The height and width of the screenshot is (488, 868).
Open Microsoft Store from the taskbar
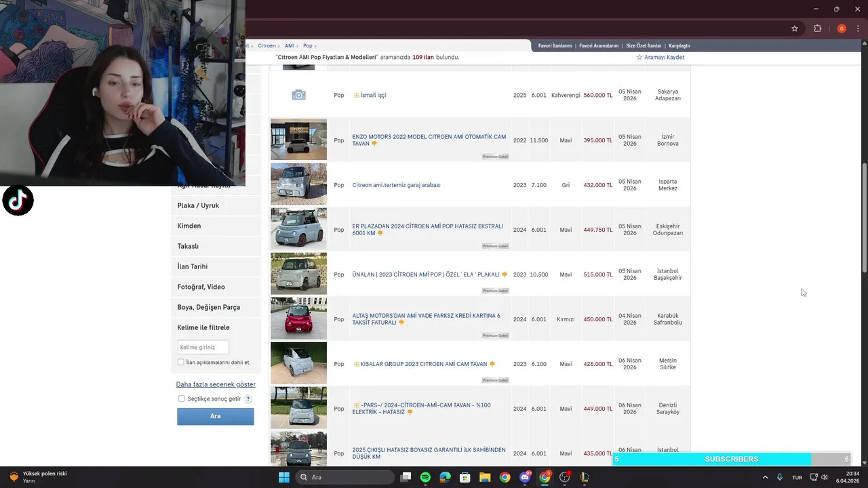(x=465, y=477)
